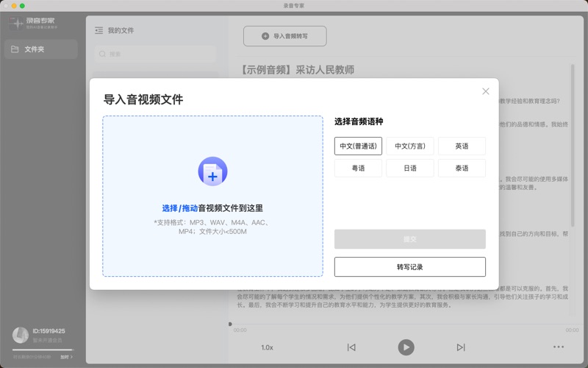This screenshot has height=368, width=588.
Task: Click the 转写记录 button
Action: point(409,266)
